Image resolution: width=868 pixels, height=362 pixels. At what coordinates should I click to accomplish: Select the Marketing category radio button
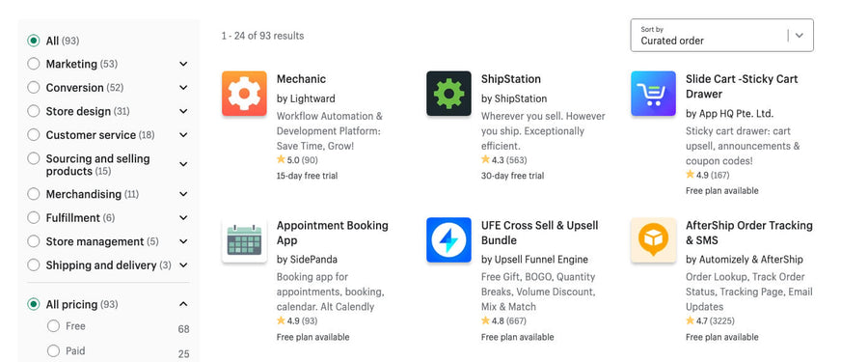pyautogui.click(x=34, y=64)
